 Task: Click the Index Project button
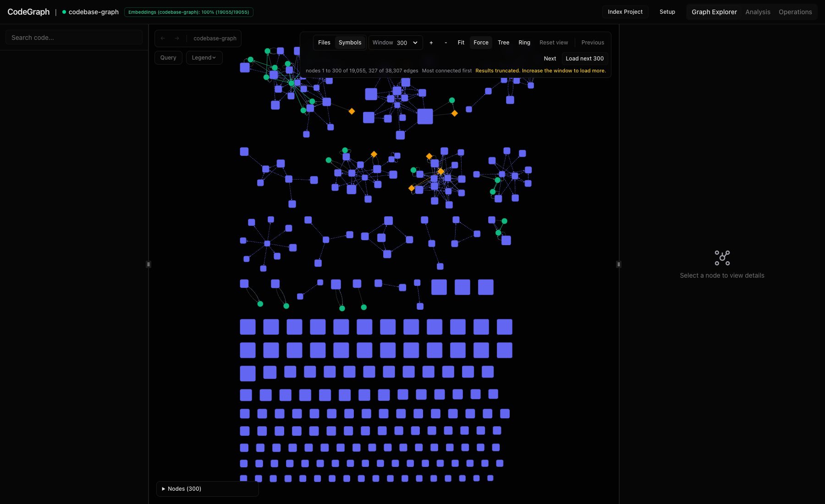coord(625,12)
